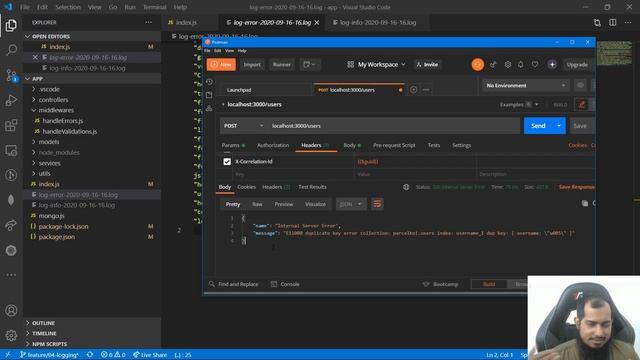
Task: Open Postman Collections sidebar icon
Action: (209, 95)
